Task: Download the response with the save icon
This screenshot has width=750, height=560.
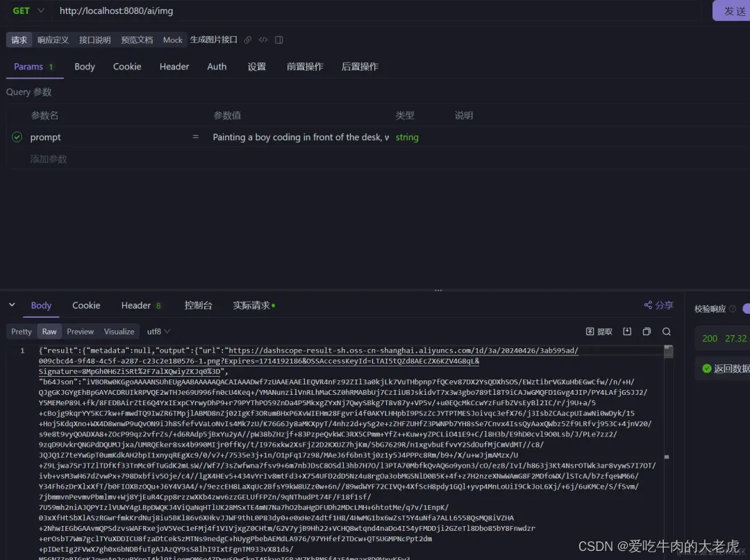Action: point(627,331)
